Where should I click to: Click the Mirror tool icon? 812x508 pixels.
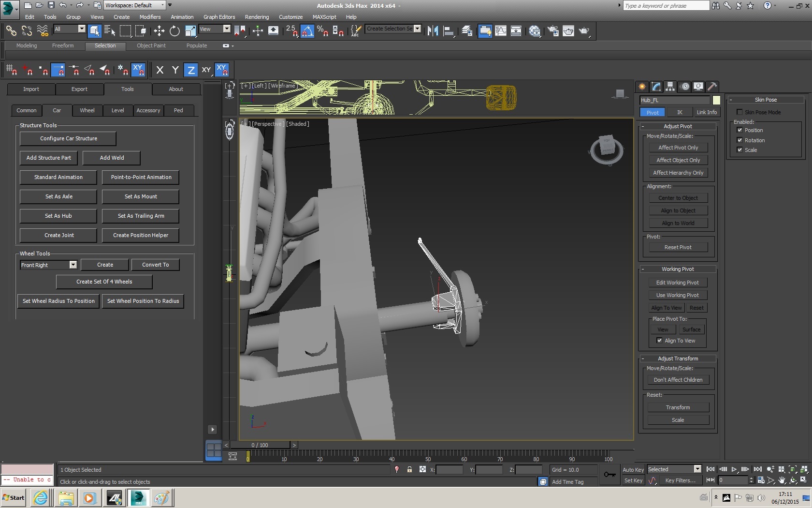click(x=433, y=31)
